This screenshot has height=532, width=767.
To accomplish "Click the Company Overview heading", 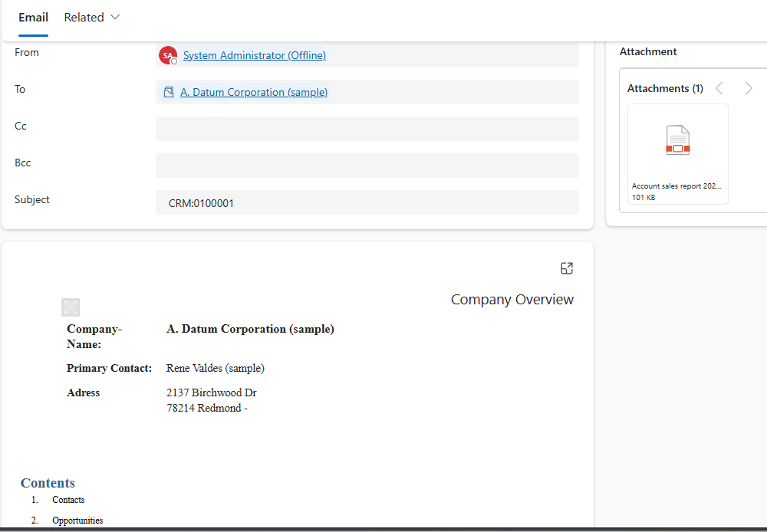I will point(512,300).
